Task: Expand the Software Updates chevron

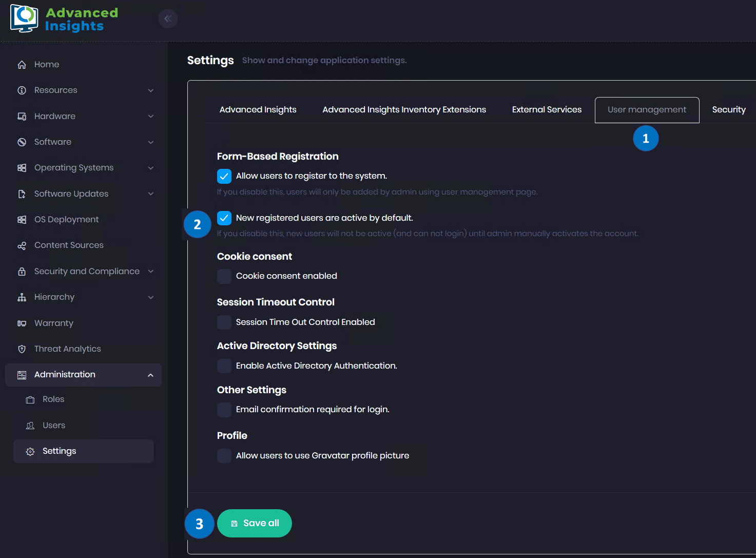Action: pyautogui.click(x=151, y=194)
